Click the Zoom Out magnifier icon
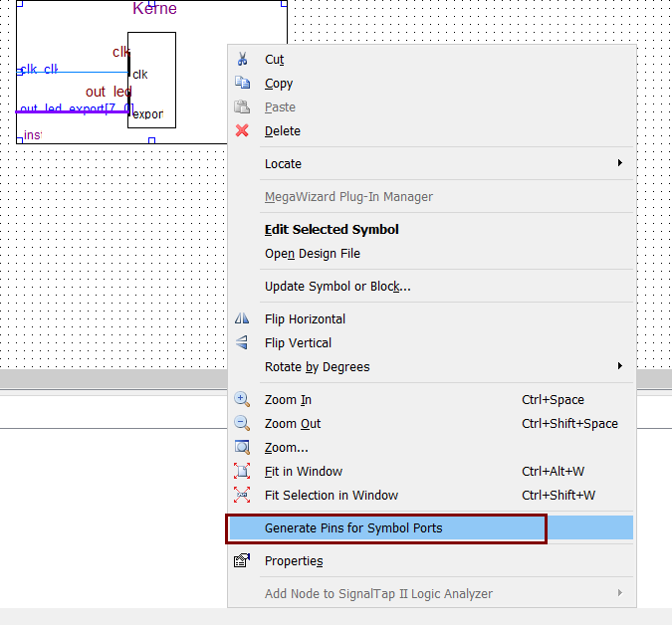The image size is (672, 625). pyautogui.click(x=242, y=423)
